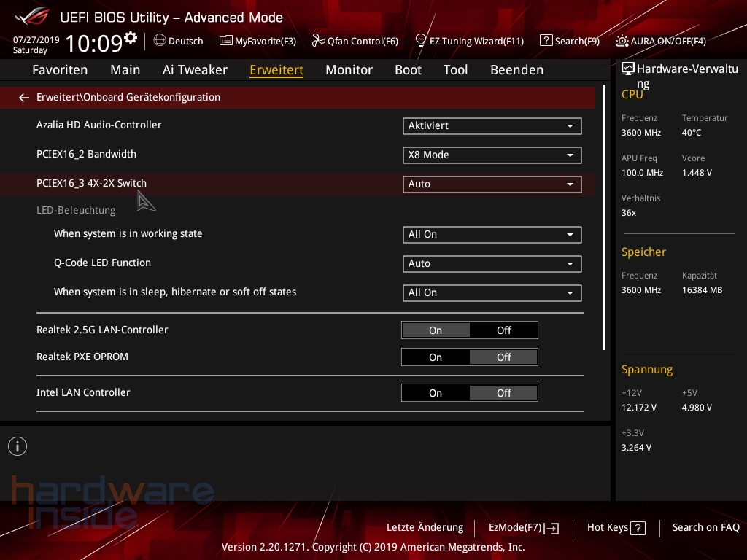Open the Beenden tab
This screenshot has height=560, width=747.
pyautogui.click(x=517, y=70)
